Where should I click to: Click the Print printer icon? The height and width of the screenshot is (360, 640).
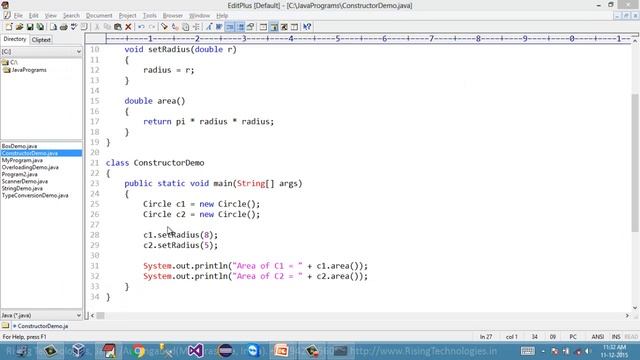(64, 27)
